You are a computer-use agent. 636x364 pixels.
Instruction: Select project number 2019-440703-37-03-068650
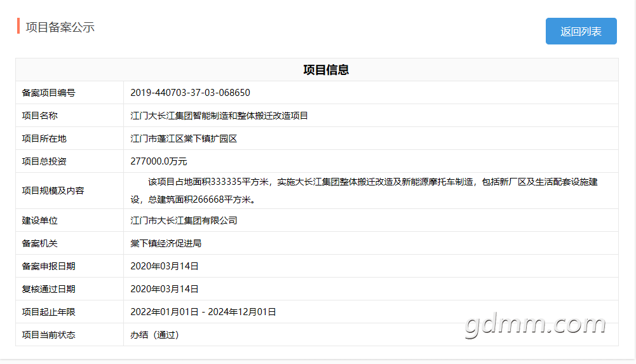190,93
